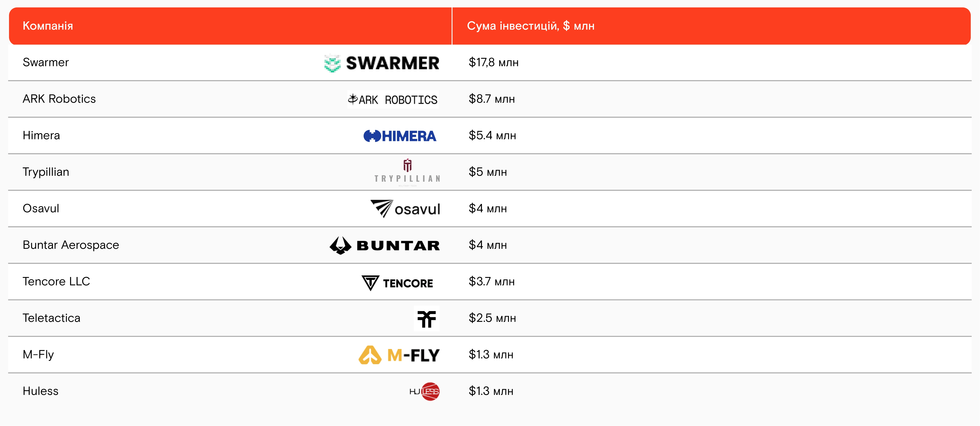Click the Huless company name text
This screenshot has width=980, height=426.
click(x=41, y=391)
